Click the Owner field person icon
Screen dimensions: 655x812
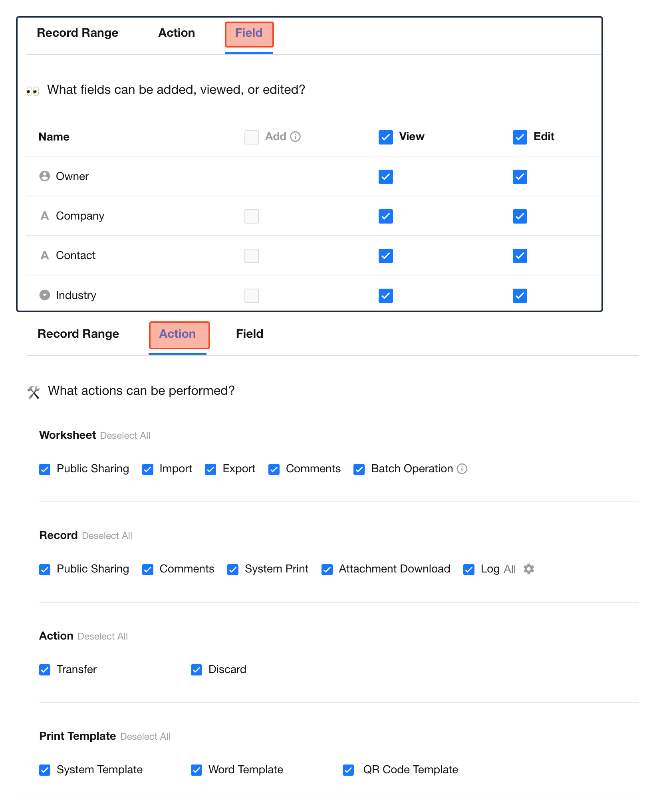45,176
